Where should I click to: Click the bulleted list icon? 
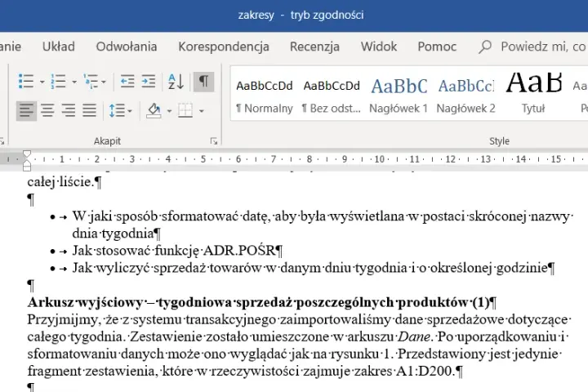coord(26,82)
